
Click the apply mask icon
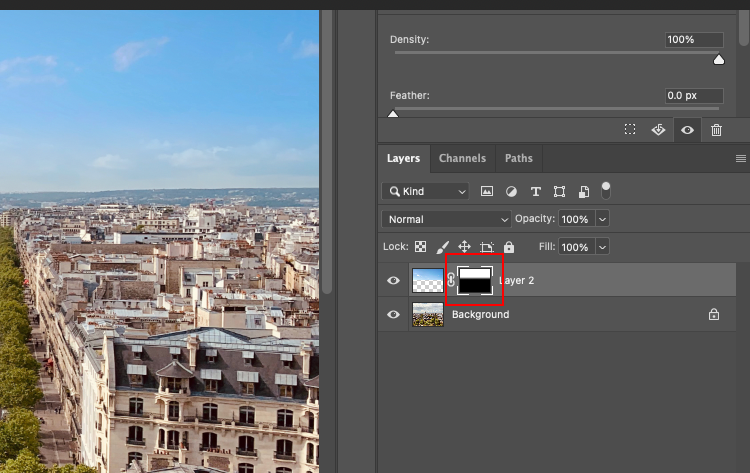[658, 130]
